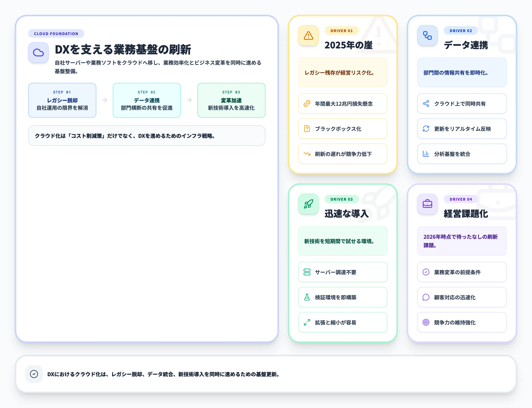Click the flask icon beside 検証環境を即構築
The width and height of the screenshot is (532, 408).
click(307, 297)
